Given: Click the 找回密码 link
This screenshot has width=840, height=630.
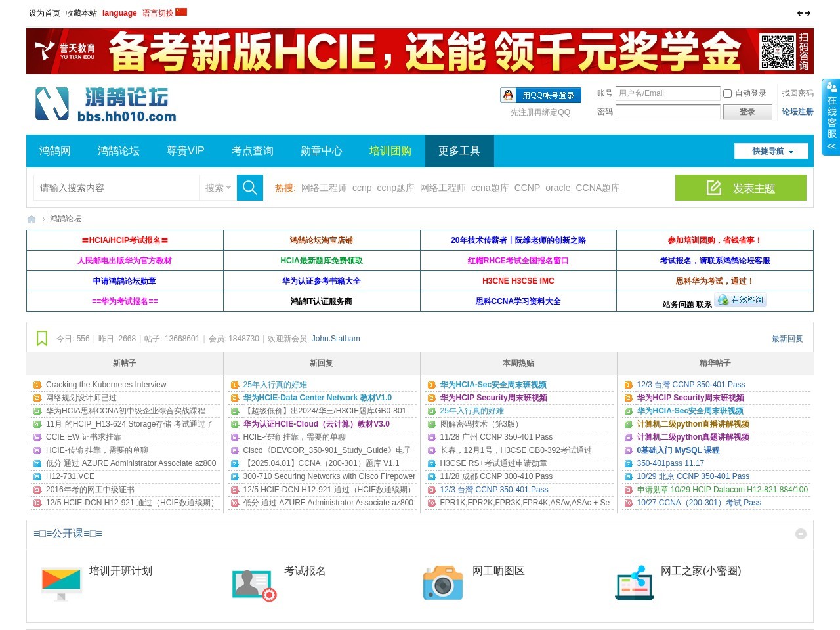Looking at the screenshot, I should point(797,93).
